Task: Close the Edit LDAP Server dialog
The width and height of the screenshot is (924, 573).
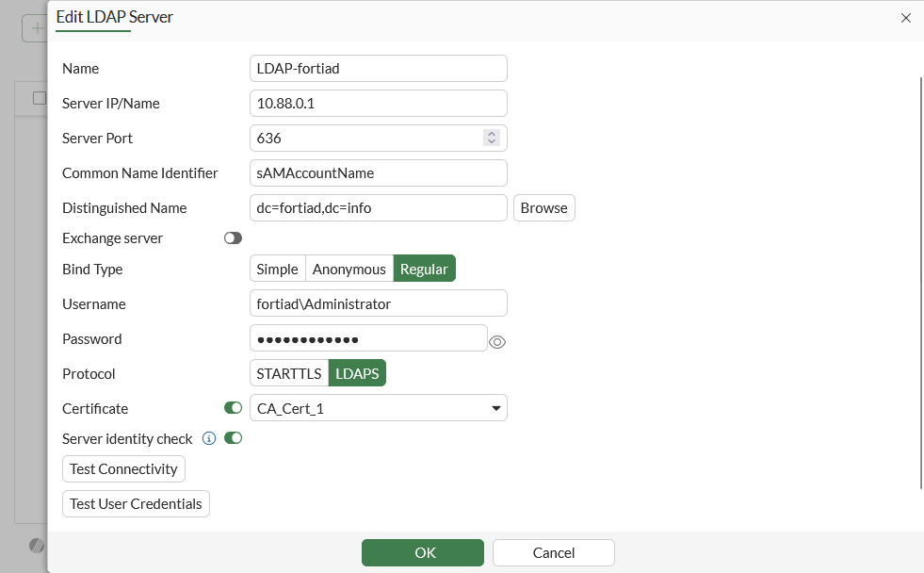Action: tap(906, 18)
